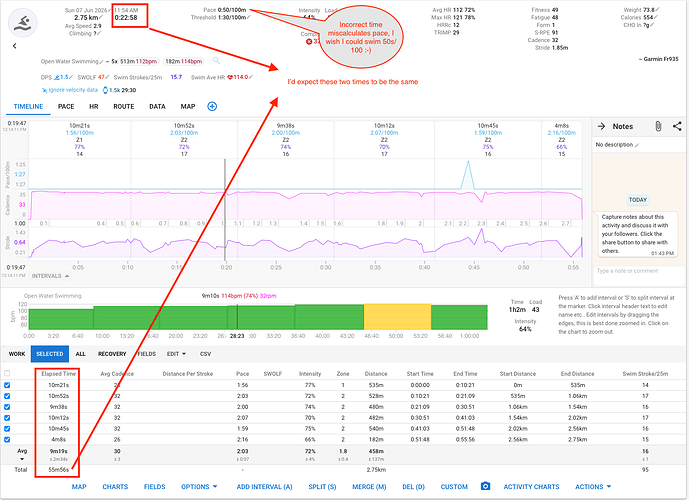Uncheck the 10m52s interval row checkbox

(x=7, y=396)
